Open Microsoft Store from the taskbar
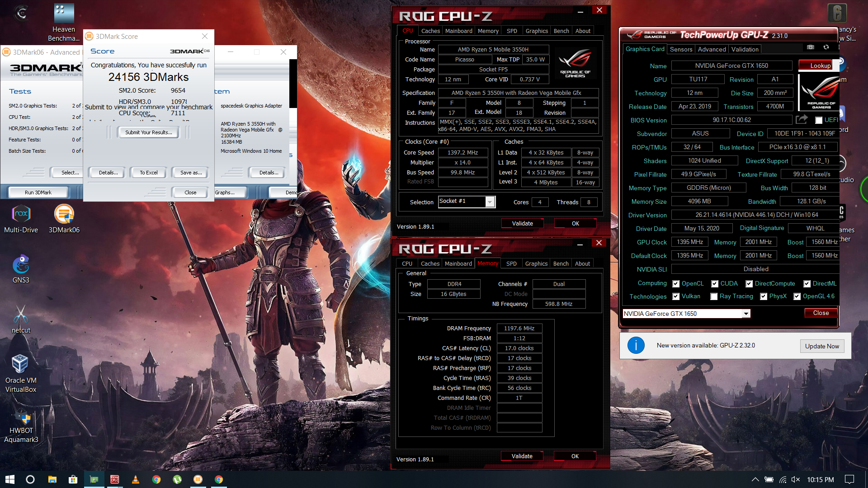Viewport: 868px width, 488px height. 73,479
